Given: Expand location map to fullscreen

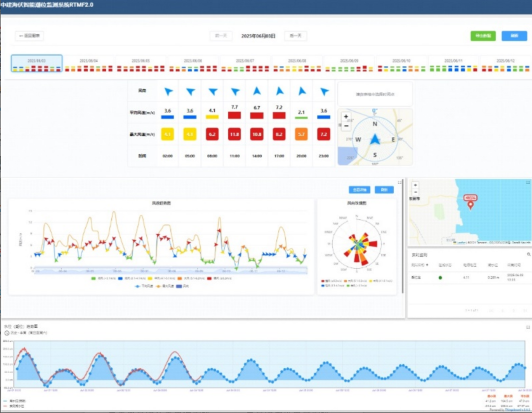Looking at the screenshot, I should (x=528, y=183).
